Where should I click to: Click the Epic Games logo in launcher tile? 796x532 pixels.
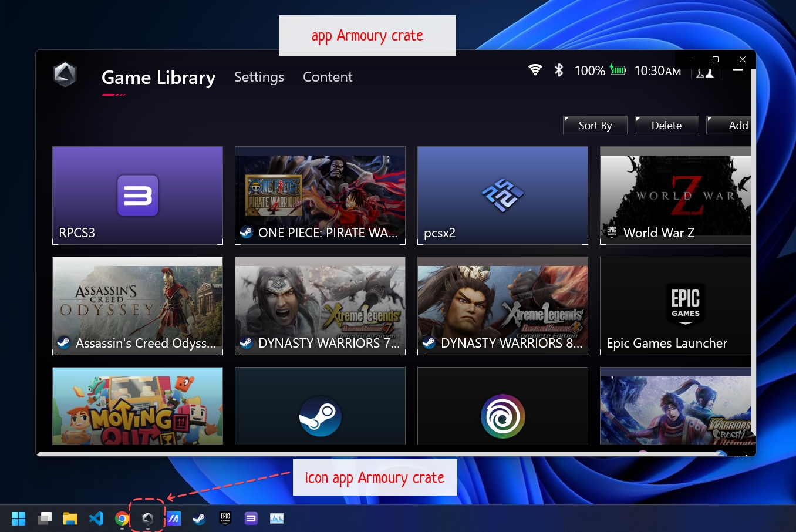click(x=686, y=304)
